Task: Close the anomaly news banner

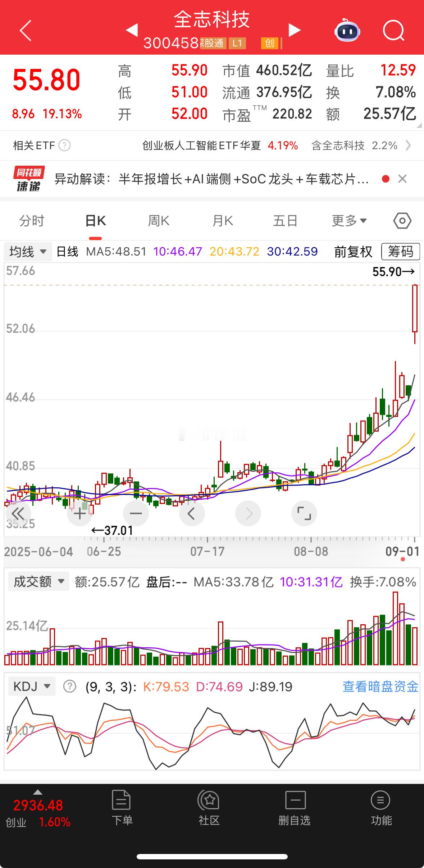Action: pos(402,179)
